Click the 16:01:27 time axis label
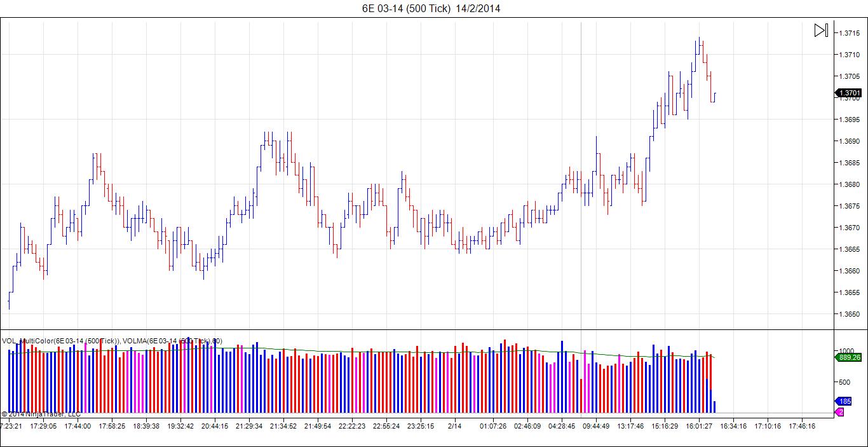Screen dimensions: 868x447 click(x=699, y=426)
